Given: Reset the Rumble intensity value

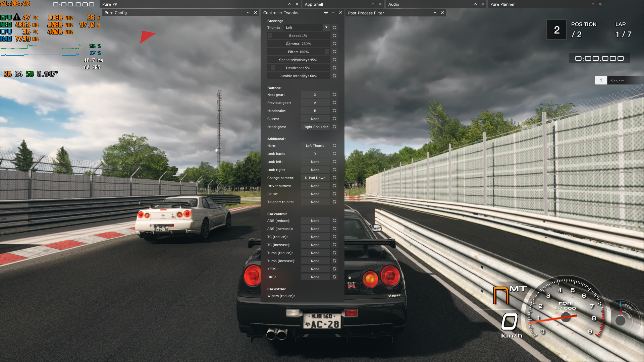Looking at the screenshot, I should [x=334, y=76].
